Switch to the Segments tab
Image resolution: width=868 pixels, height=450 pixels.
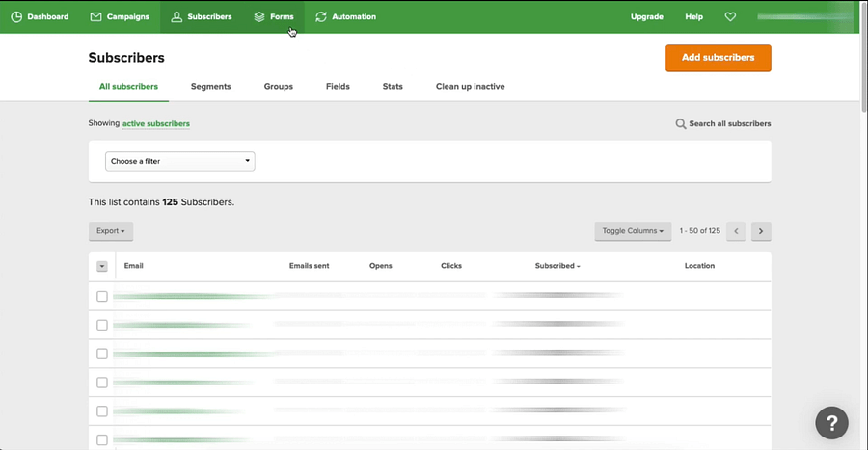tap(210, 87)
